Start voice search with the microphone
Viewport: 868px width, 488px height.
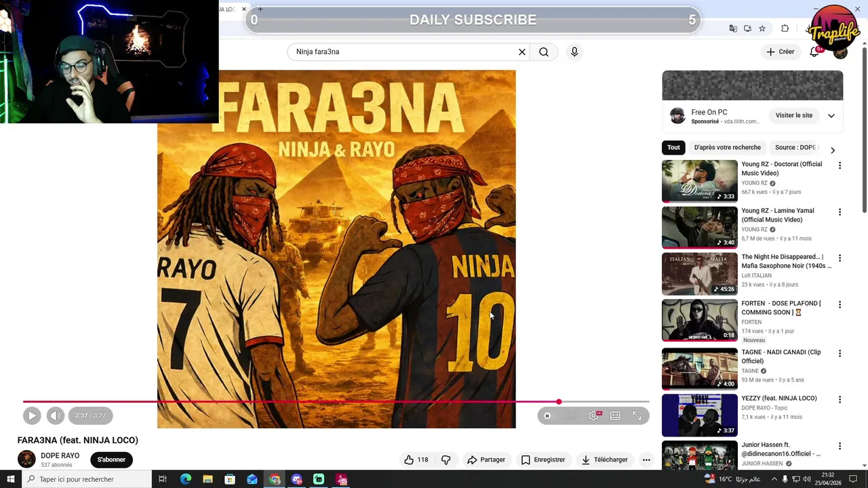click(574, 52)
